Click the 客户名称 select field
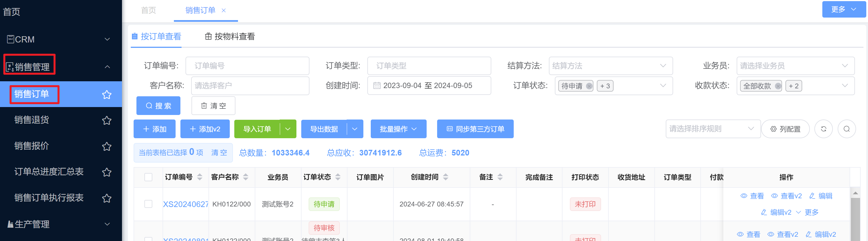Image resolution: width=868 pixels, height=241 pixels. 250,86
